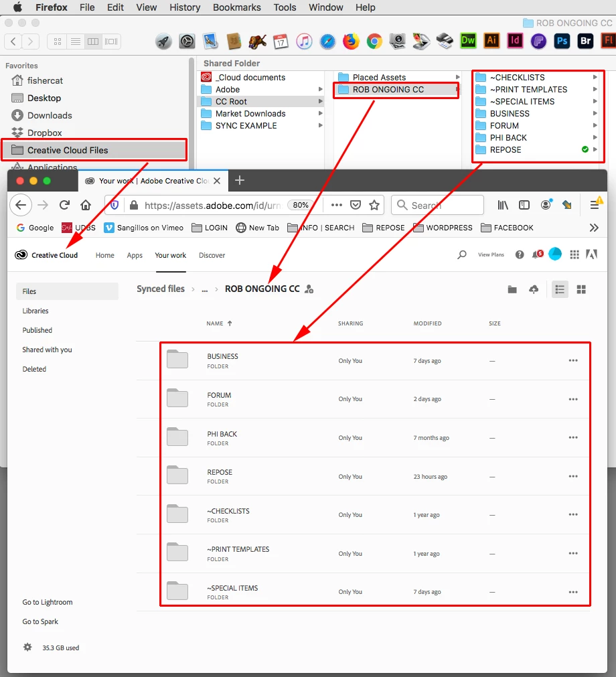Click the Firefox reload page icon
Viewport: 616px width, 677px height.
click(x=64, y=205)
